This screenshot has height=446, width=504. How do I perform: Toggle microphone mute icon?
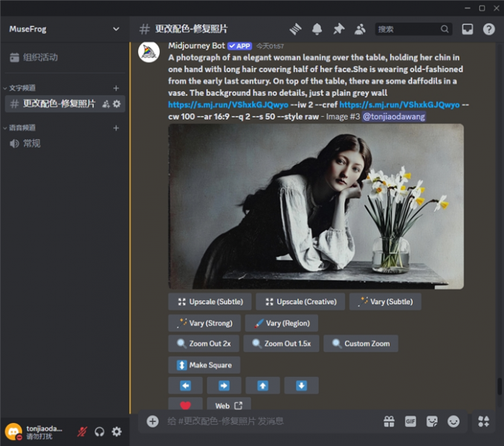[x=82, y=432]
